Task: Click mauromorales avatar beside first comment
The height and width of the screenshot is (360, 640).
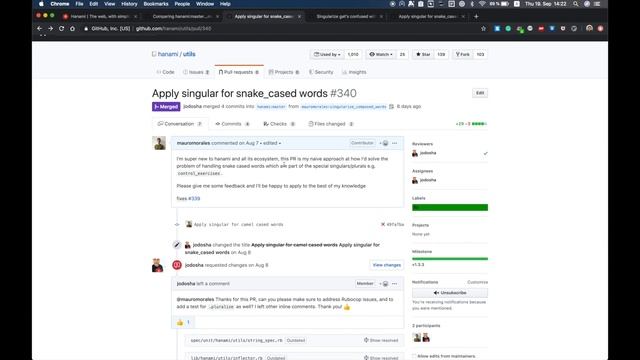Action: 159,143
